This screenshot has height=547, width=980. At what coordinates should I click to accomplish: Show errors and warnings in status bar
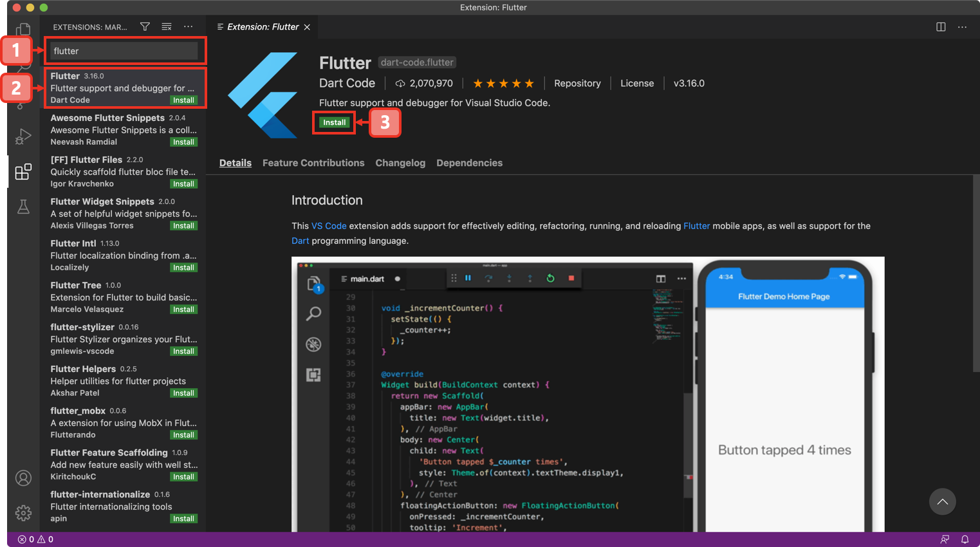(35, 539)
